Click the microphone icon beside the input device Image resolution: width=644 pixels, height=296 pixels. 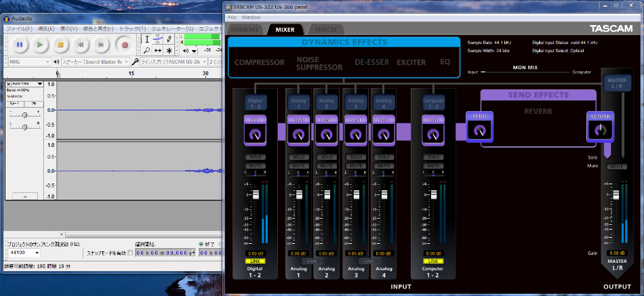tap(135, 62)
